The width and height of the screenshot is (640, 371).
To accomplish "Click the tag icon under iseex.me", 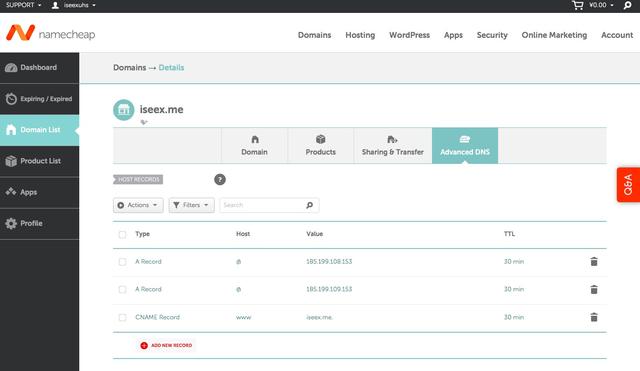I will 144,122.
